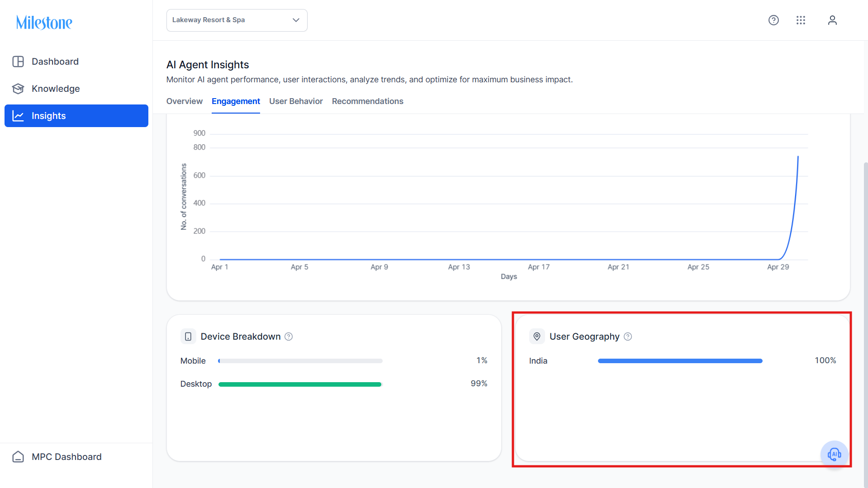
Task: Click the Desktop device label
Action: [x=196, y=384]
